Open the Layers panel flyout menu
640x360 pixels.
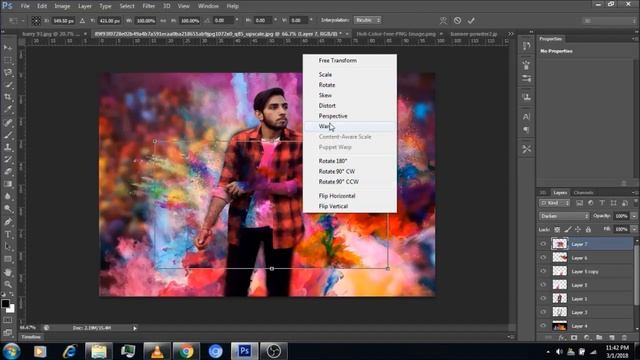point(635,193)
